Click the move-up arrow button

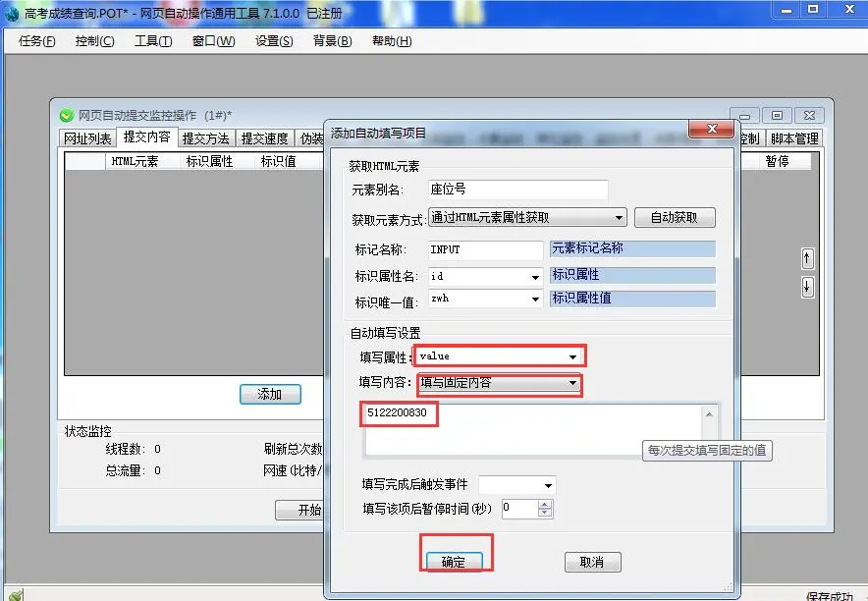click(x=808, y=258)
